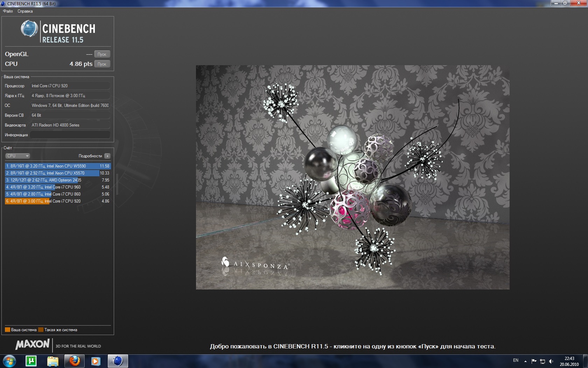Run the OpenGL test with Пуск
The height and width of the screenshot is (368, 588).
102,54
